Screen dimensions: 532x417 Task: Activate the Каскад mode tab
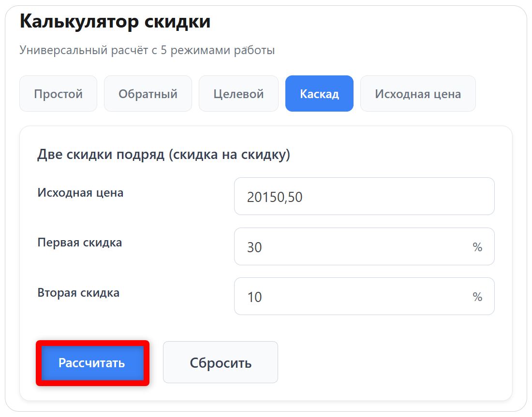pyautogui.click(x=319, y=93)
